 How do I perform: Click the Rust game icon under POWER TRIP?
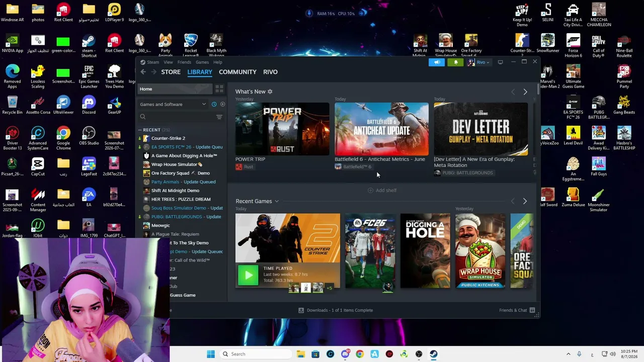(238, 167)
